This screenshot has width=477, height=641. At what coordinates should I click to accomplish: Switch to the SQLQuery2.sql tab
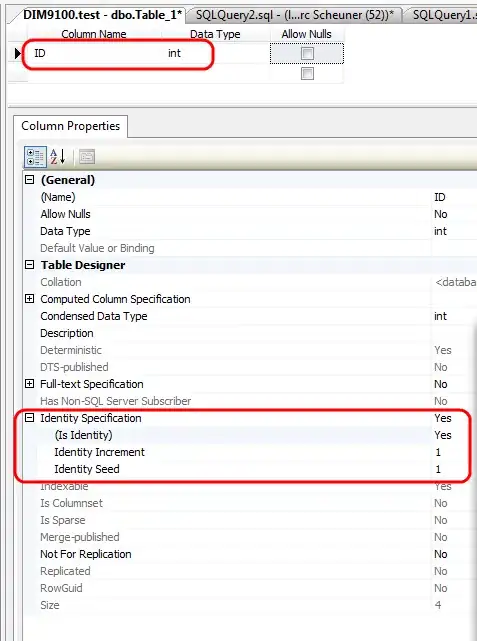(294, 15)
